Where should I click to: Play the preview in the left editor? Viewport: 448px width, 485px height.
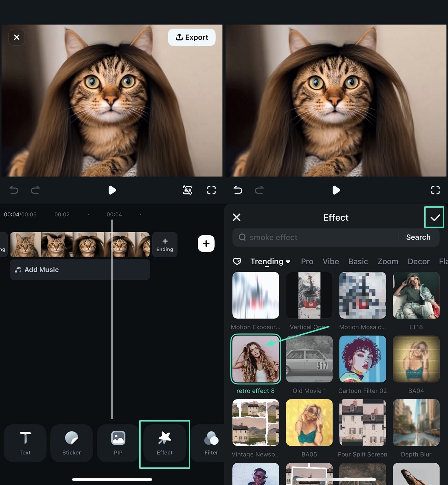click(x=112, y=190)
